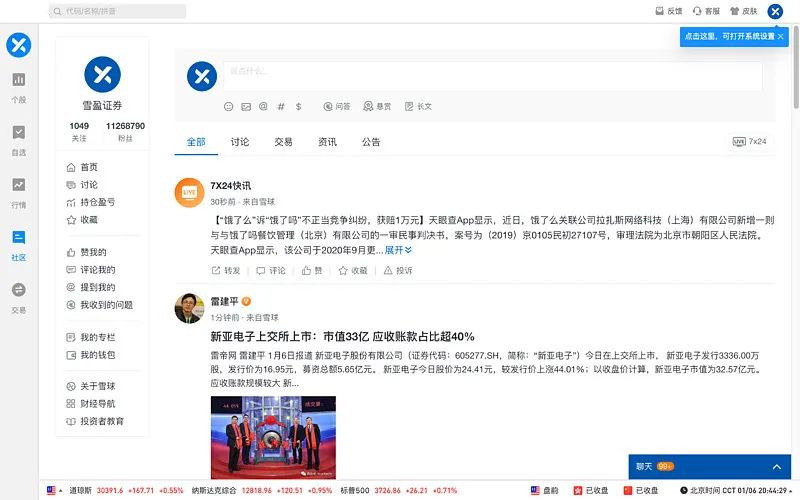Open 收藏 favorites in profile menu

[82, 220]
